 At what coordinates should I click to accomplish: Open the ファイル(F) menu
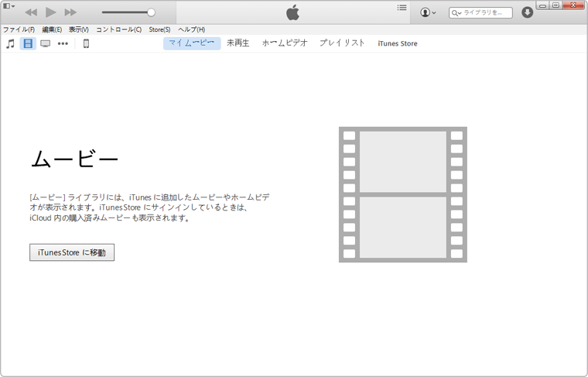tap(19, 29)
